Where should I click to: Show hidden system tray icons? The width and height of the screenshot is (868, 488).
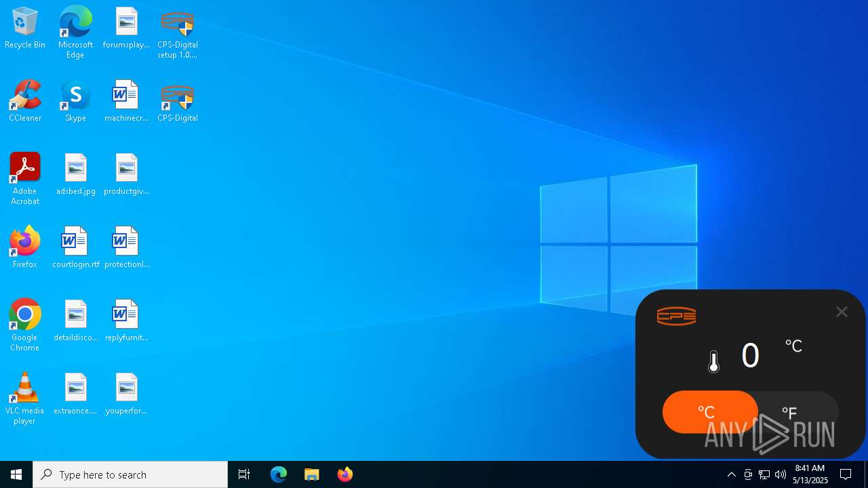731,474
